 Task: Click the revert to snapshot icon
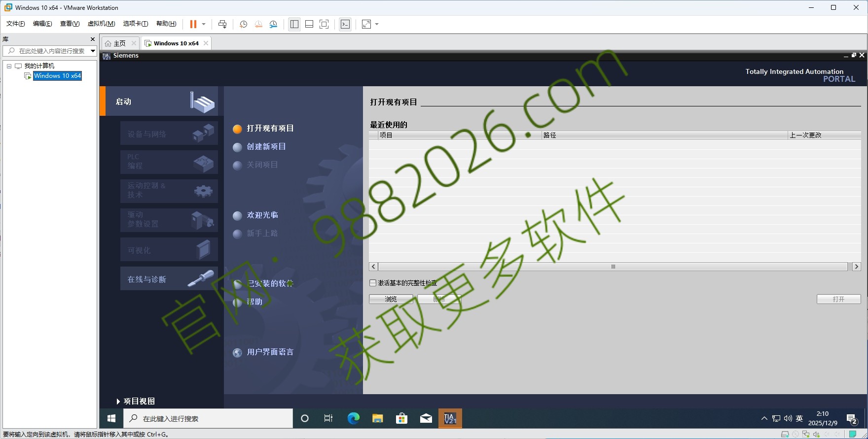pos(258,24)
